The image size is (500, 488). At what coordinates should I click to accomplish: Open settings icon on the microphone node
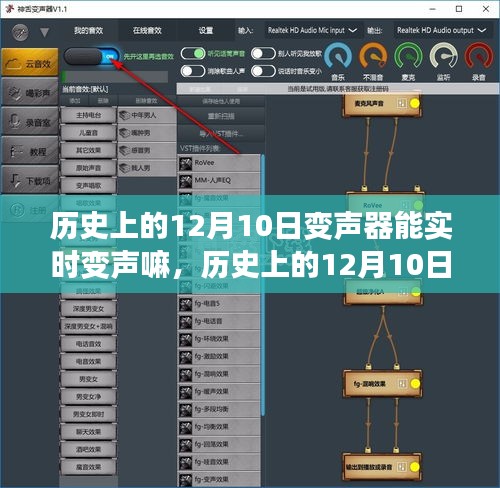pyautogui.click(x=402, y=104)
